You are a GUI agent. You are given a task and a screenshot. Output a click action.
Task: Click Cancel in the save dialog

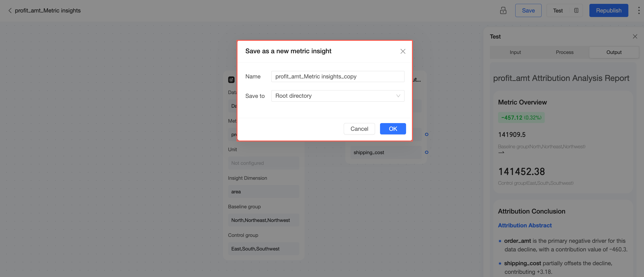coord(359,129)
